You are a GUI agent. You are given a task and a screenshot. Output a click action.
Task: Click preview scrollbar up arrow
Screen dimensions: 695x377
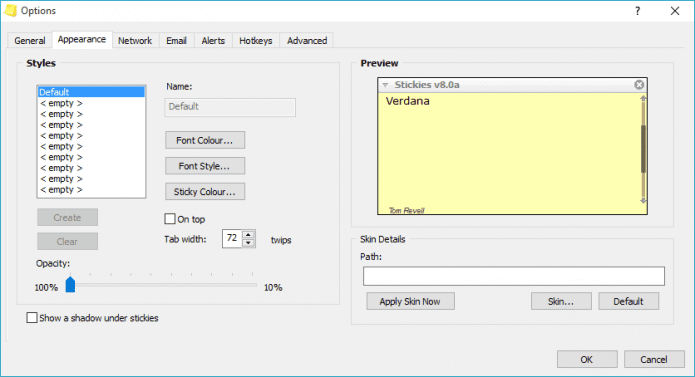643,98
